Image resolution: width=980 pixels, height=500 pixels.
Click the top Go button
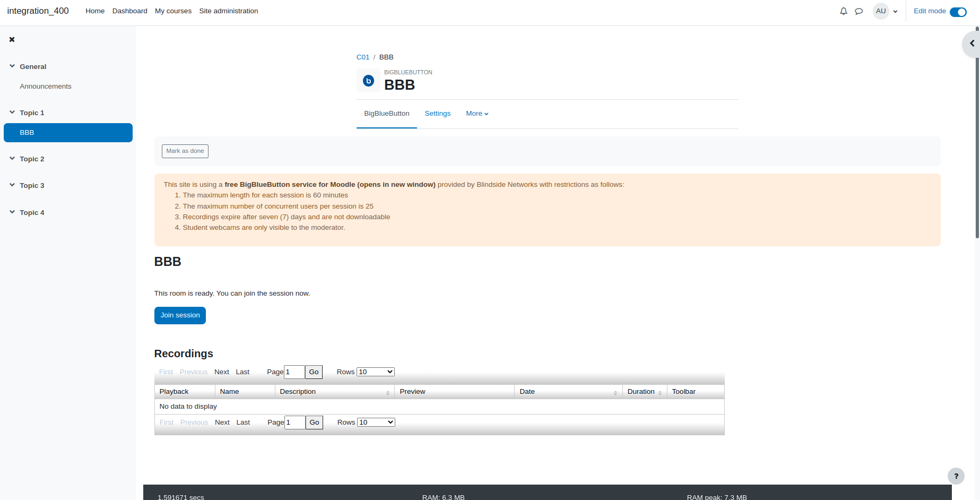click(x=314, y=372)
